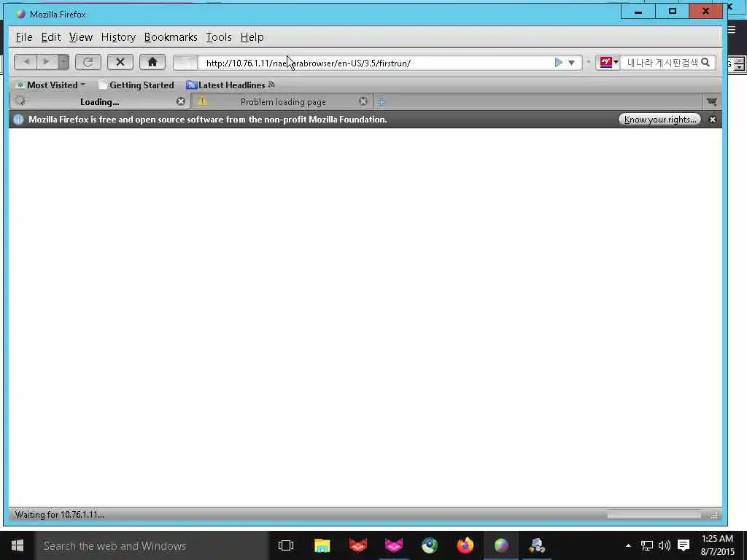Click the site identity icon in address bar

[185, 63]
